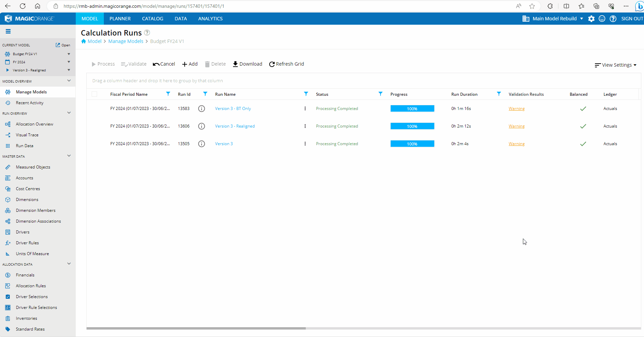Screen dimensions: 644x337
Task: Filter the Run Name column
Action: click(x=306, y=94)
